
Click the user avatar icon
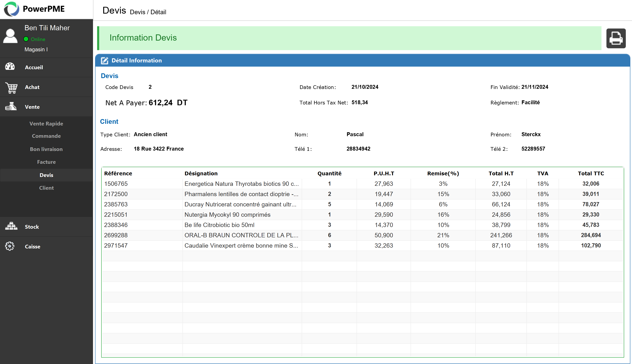coord(10,36)
